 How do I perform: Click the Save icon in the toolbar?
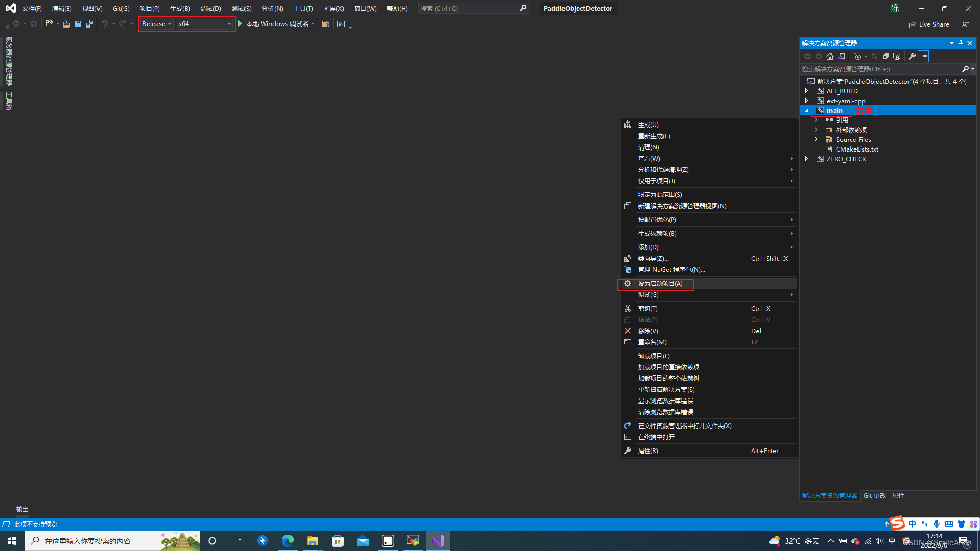point(78,24)
